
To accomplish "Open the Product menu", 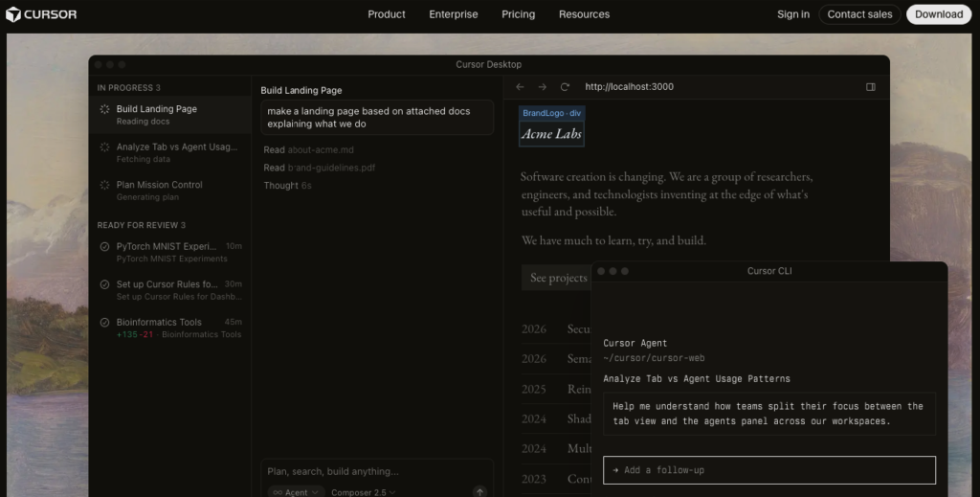I will (x=387, y=14).
